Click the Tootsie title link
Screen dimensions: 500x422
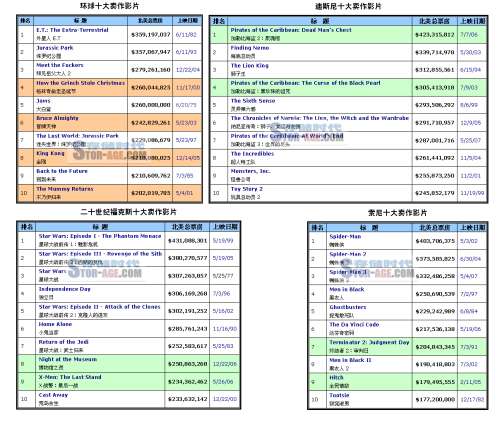339,395
